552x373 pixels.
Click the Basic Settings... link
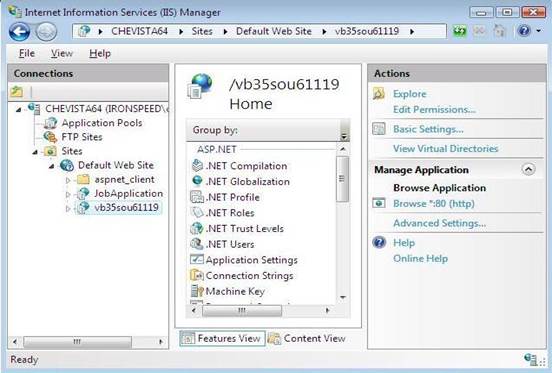click(x=428, y=129)
